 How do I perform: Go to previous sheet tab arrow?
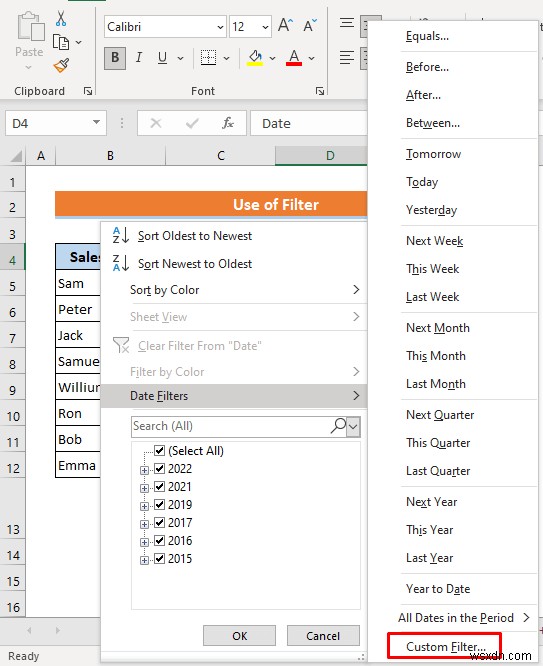tap(29, 630)
